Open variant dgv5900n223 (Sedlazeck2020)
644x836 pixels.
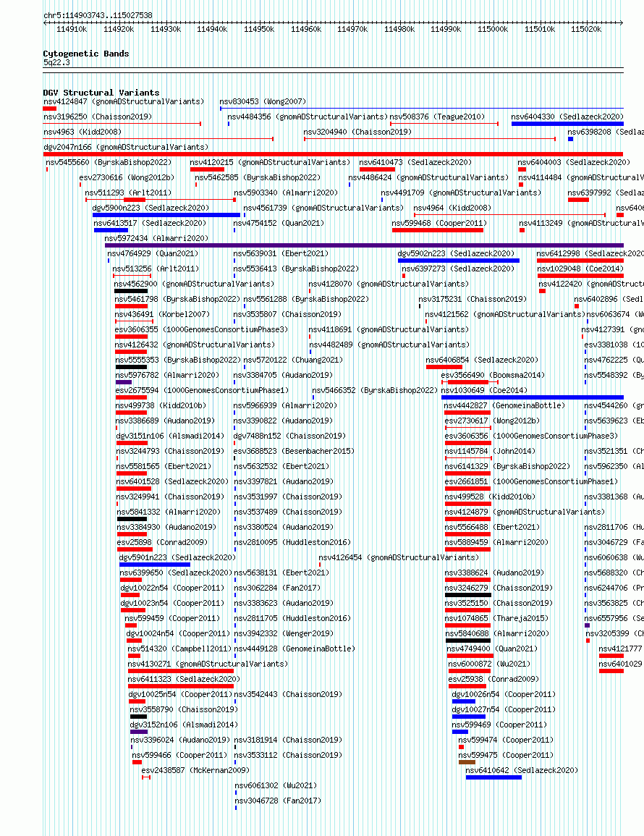coord(151,208)
